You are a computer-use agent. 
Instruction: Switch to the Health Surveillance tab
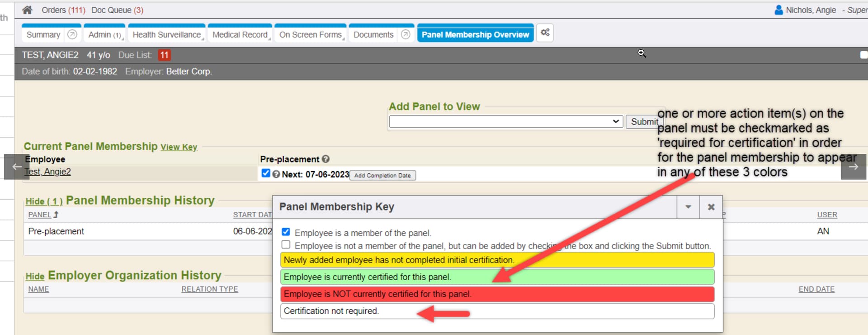pos(166,34)
